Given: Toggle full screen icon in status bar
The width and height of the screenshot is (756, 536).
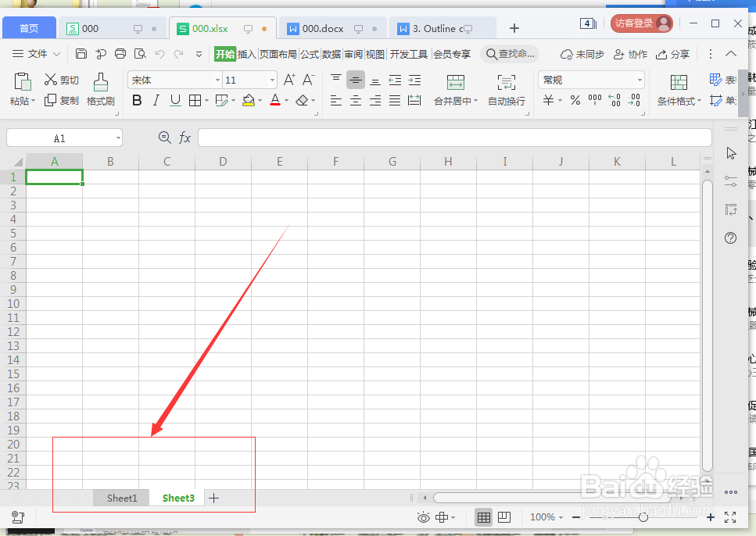Looking at the screenshot, I should (730, 517).
